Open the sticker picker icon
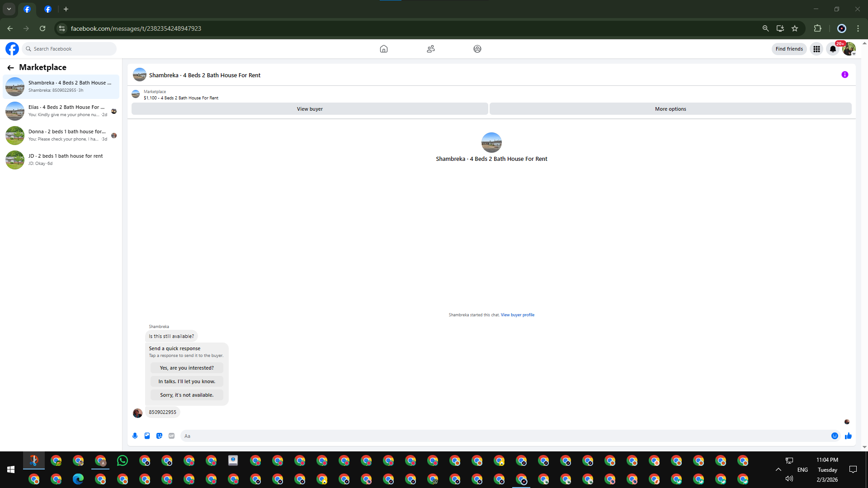This screenshot has width=868, height=488. point(159,436)
